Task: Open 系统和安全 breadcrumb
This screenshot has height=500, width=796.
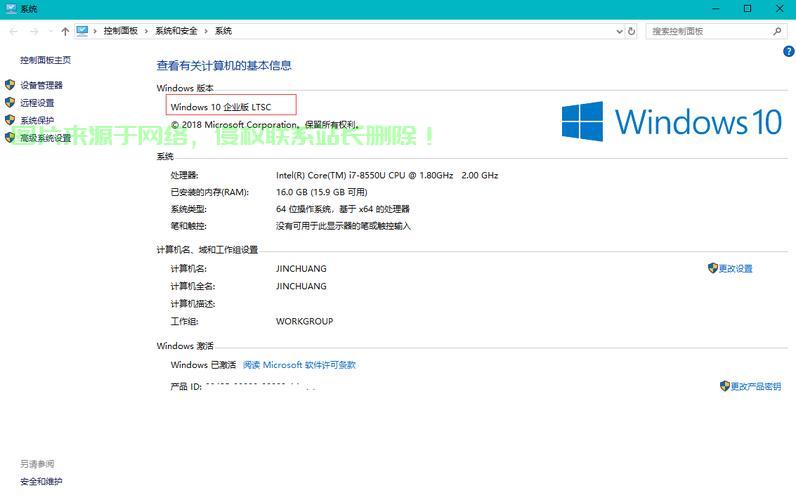Action: (x=176, y=31)
